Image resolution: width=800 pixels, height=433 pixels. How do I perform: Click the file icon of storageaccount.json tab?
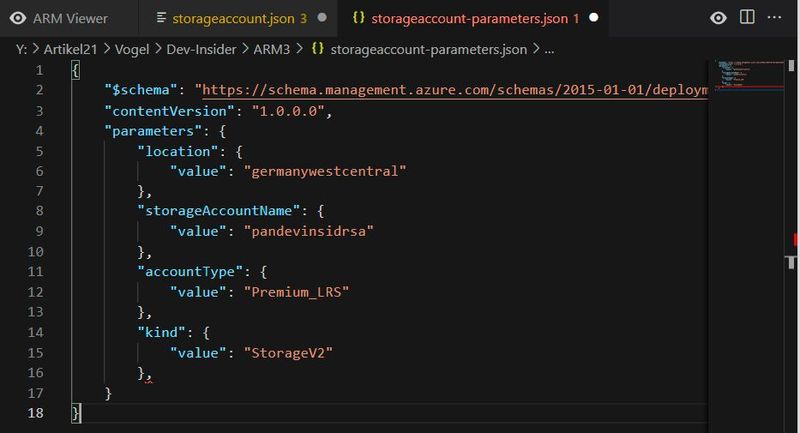[x=161, y=18]
